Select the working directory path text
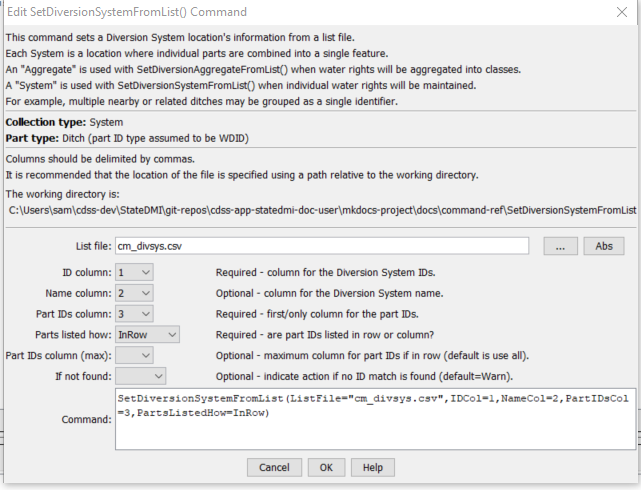 323,210
